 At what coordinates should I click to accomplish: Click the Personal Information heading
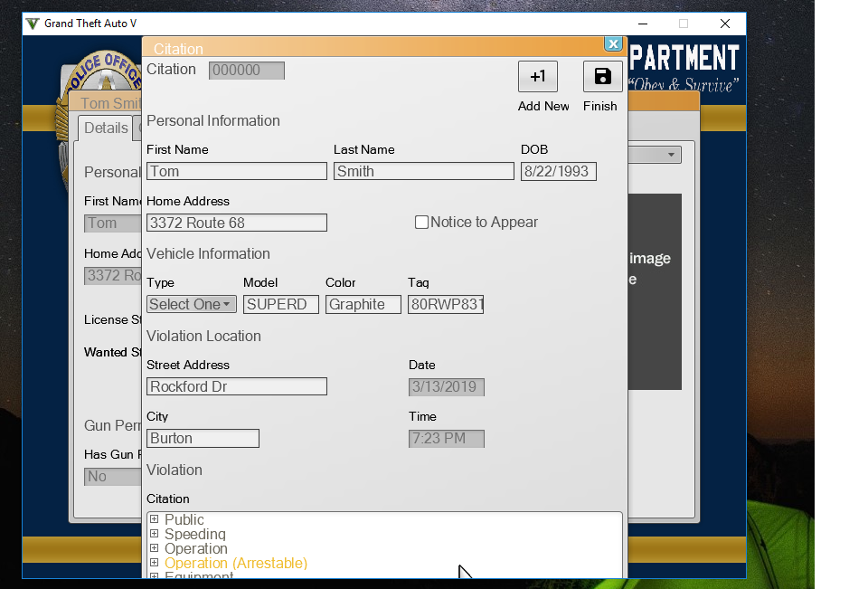point(213,121)
